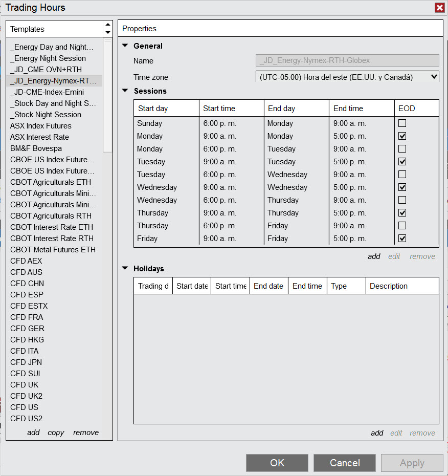Click remove link under Sessions table
448x476 pixels.
point(422,256)
